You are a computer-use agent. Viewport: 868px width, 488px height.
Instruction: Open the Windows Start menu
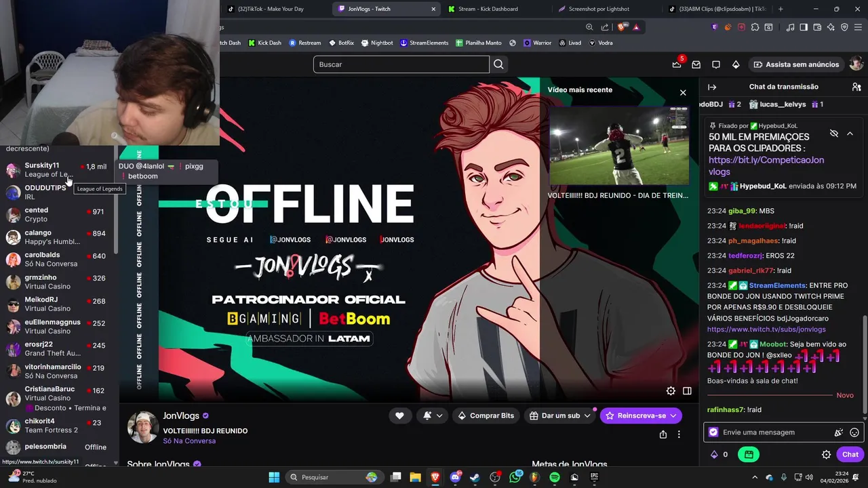[274, 477]
